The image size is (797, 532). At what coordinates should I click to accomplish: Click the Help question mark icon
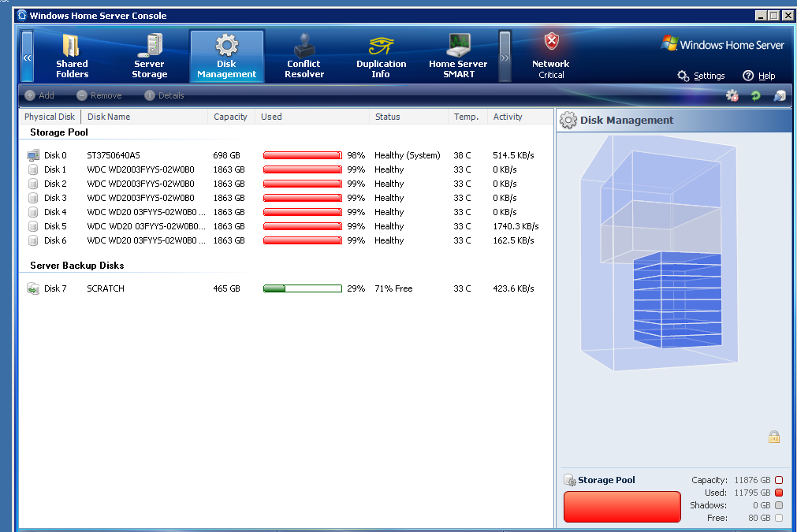(748, 76)
